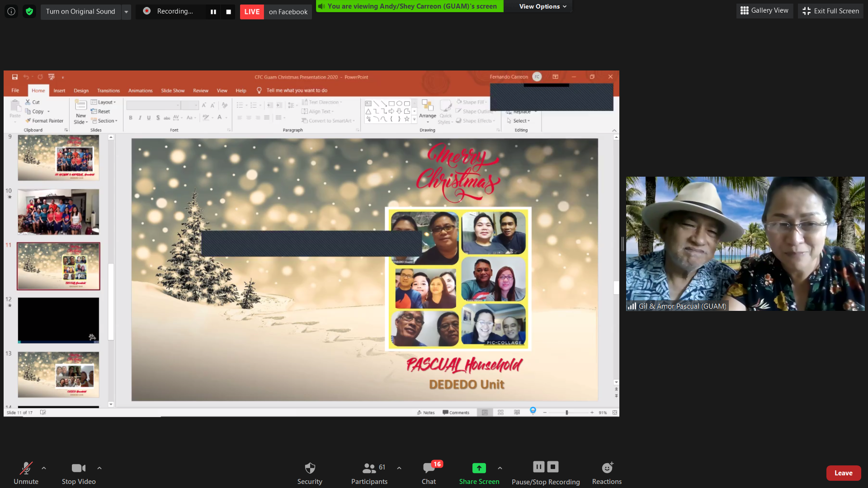Pause recording in the bottom toolbar
The image size is (868, 488).
tap(538, 467)
